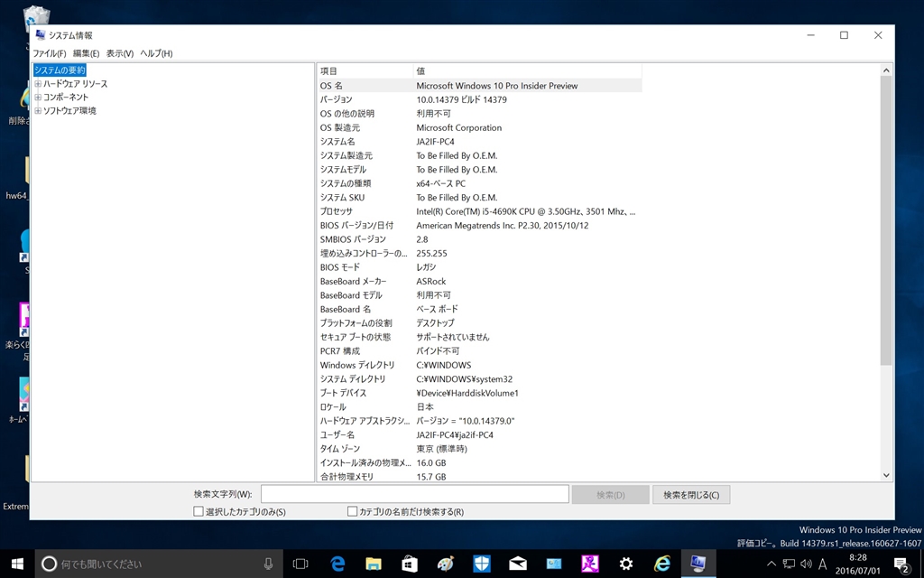
Task: Select the ユーザー名 row
Action: 480,434
